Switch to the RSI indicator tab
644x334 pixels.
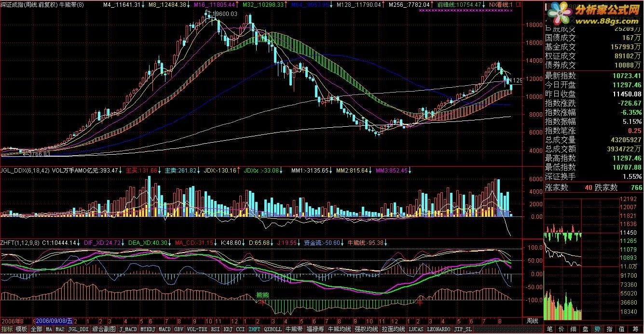pyautogui.click(x=215, y=329)
